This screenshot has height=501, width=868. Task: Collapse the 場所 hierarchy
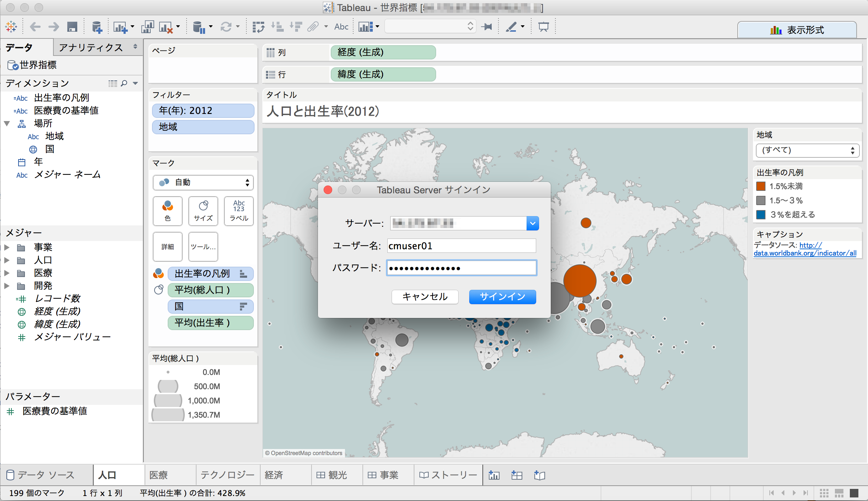click(x=7, y=124)
